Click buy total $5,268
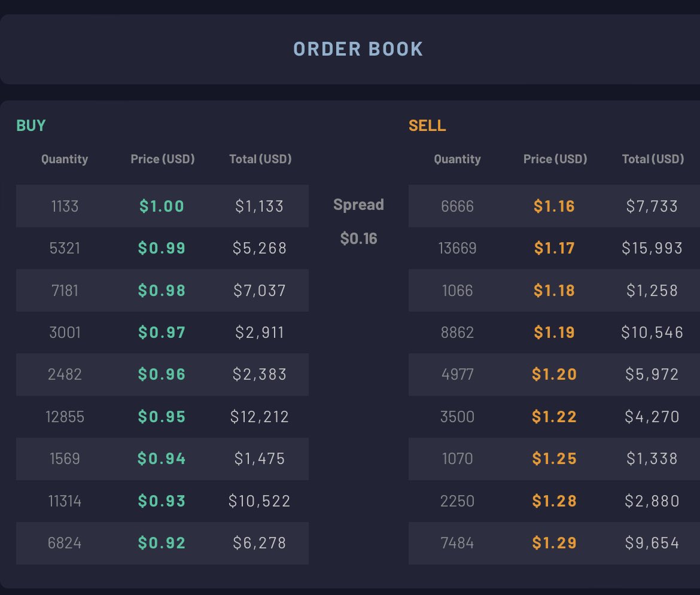Screen dimensions: 700x595 point(260,248)
